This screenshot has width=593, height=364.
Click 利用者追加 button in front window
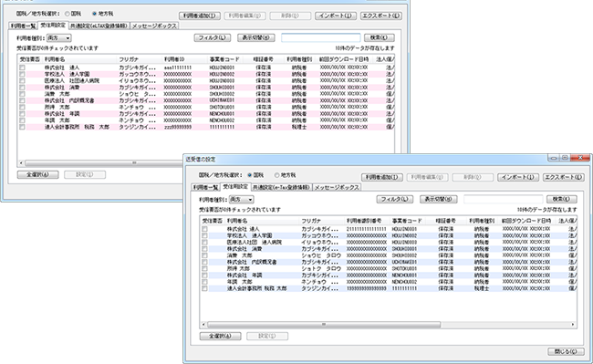point(382,177)
